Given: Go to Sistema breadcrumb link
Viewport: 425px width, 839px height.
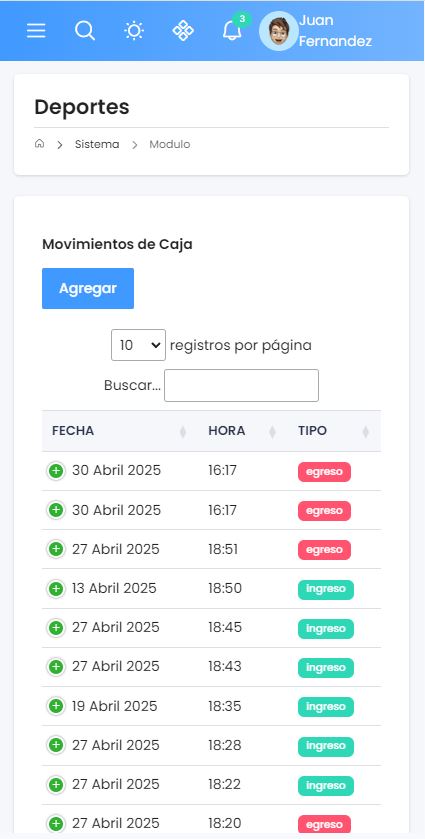Looking at the screenshot, I should tap(97, 144).
